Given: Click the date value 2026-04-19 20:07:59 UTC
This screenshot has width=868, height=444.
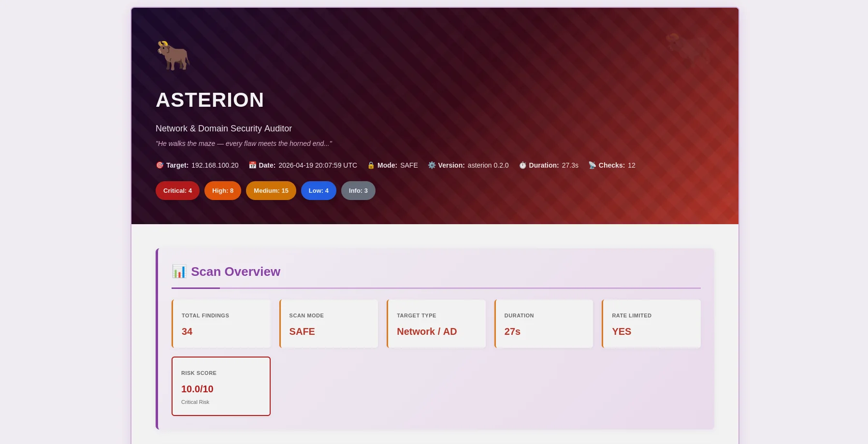Looking at the screenshot, I should (x=318, y=165).
